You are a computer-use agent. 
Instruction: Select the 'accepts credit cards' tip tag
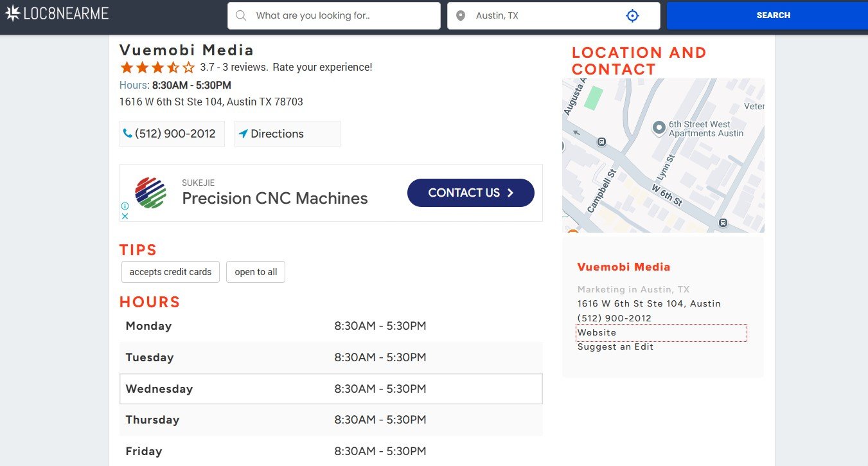coord(170,272)
